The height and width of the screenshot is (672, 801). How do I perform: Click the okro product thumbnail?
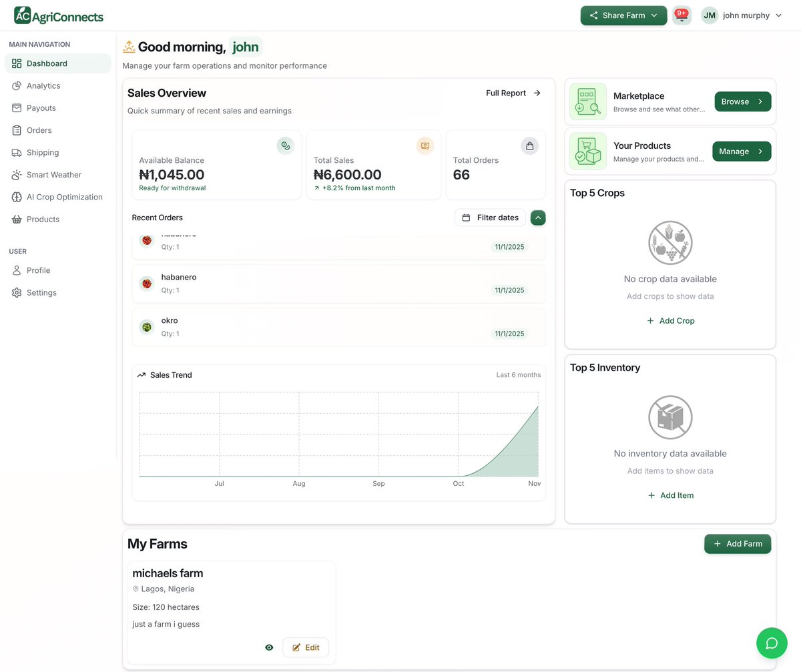point(147,327)
